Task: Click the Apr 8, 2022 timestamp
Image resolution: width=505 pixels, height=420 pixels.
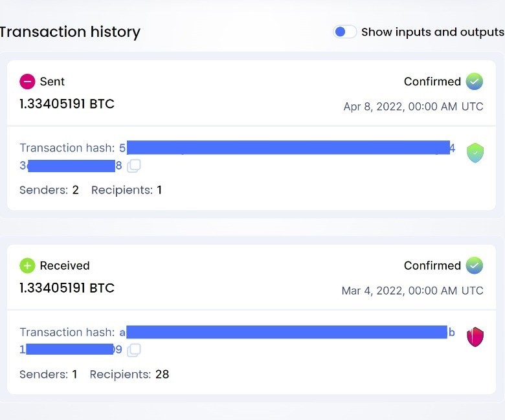Action: [413, 107]
